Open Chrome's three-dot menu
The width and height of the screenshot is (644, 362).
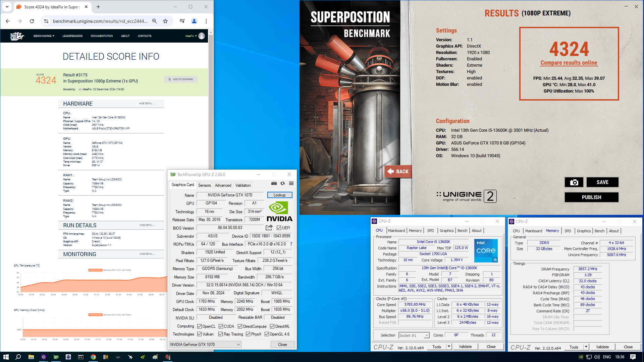pos(206,21)
